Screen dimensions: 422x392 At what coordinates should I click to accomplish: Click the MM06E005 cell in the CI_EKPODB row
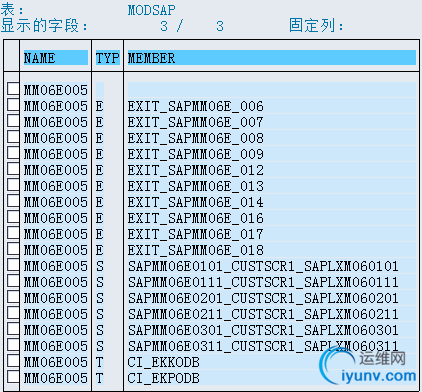56,378
